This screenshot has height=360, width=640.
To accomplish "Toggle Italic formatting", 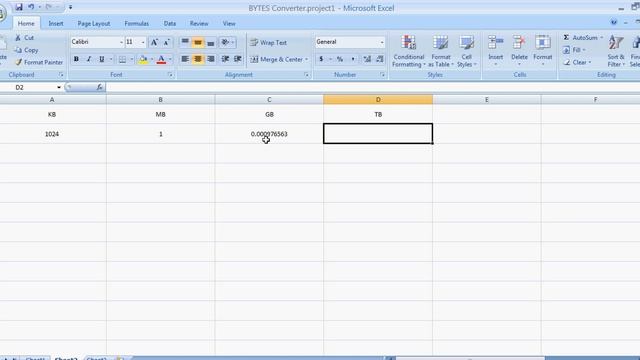I will pos(89,60).
